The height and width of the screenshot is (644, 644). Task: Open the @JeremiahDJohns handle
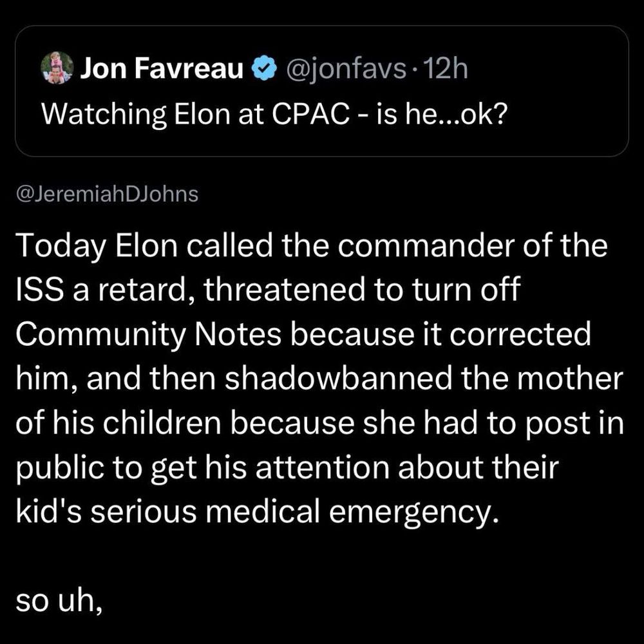point(107,194)
